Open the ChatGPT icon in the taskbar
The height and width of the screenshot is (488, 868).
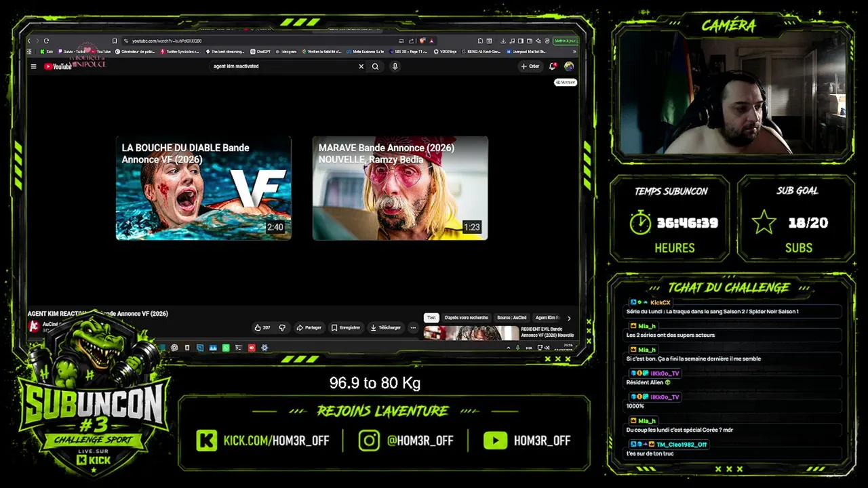[x=174, y=348]
